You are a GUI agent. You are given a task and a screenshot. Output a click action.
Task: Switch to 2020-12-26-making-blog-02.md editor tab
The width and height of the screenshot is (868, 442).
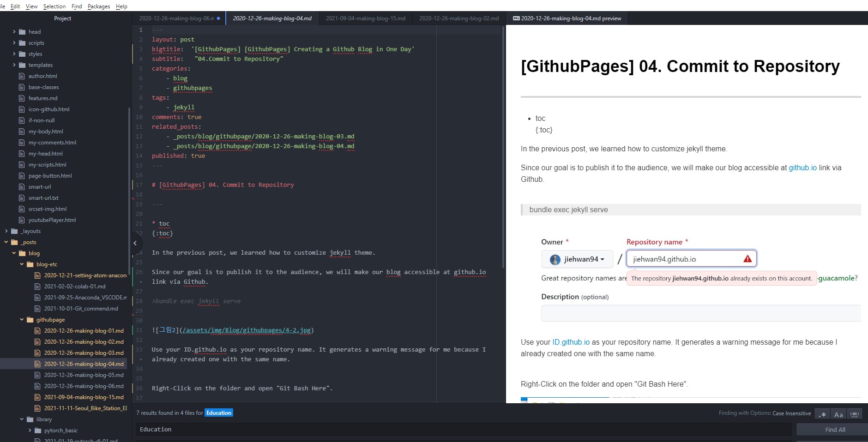[459, 18]
